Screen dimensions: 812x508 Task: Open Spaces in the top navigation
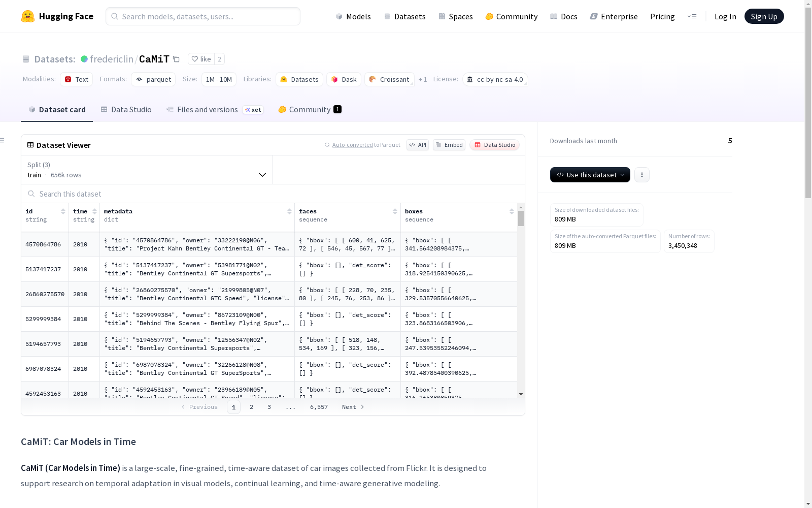(x=456, y=16)
